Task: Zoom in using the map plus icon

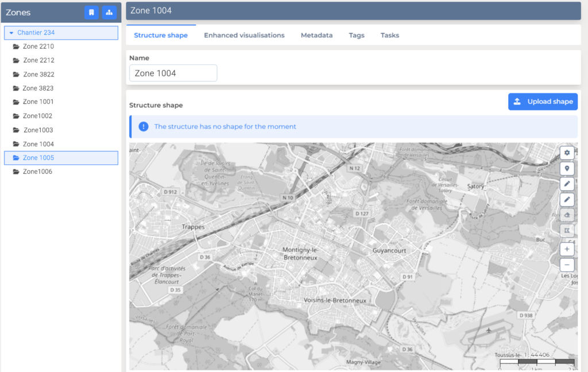Action: pos(567,249)
